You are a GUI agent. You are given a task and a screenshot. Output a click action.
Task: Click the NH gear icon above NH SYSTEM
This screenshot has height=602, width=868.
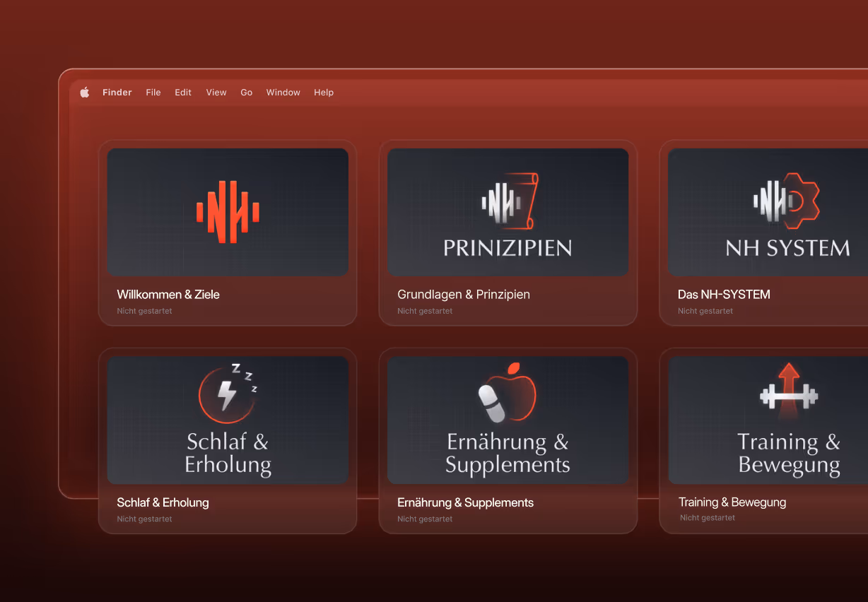786,201
